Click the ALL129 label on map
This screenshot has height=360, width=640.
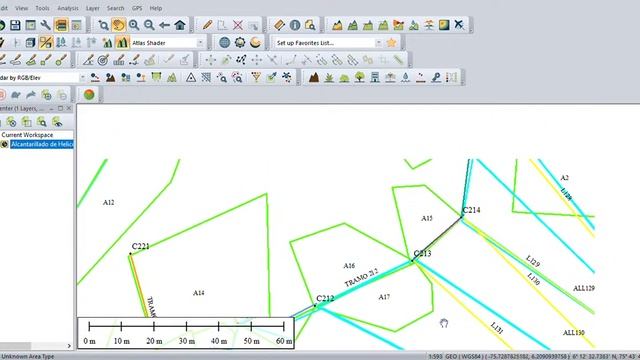tap(584, 288)
